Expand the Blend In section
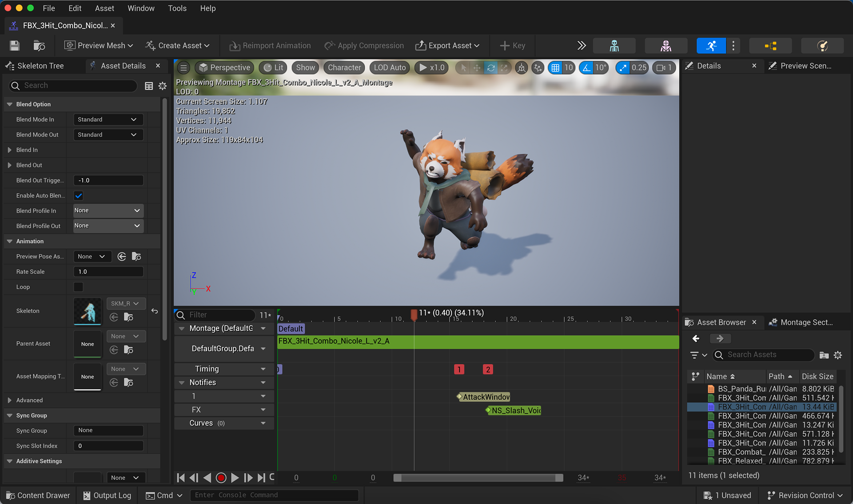 pyautogui.click(x=9, y=150)
